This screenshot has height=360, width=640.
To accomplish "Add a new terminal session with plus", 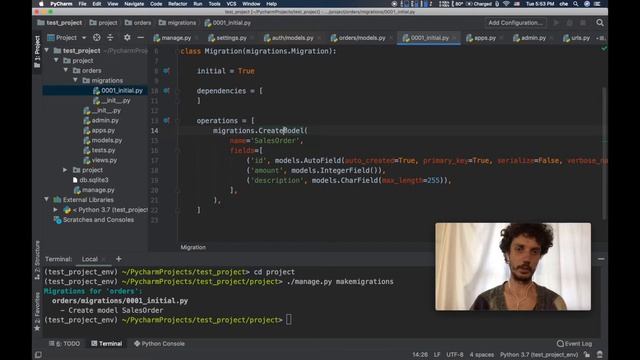I will pyautogui.click(x=118, y=259).
